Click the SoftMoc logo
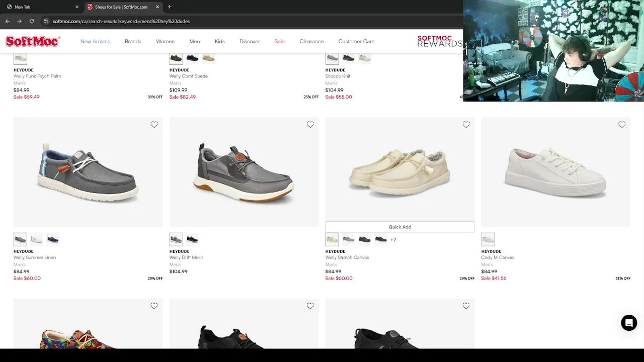This screenshot has height=362, width=644. (x=33, y=41)
